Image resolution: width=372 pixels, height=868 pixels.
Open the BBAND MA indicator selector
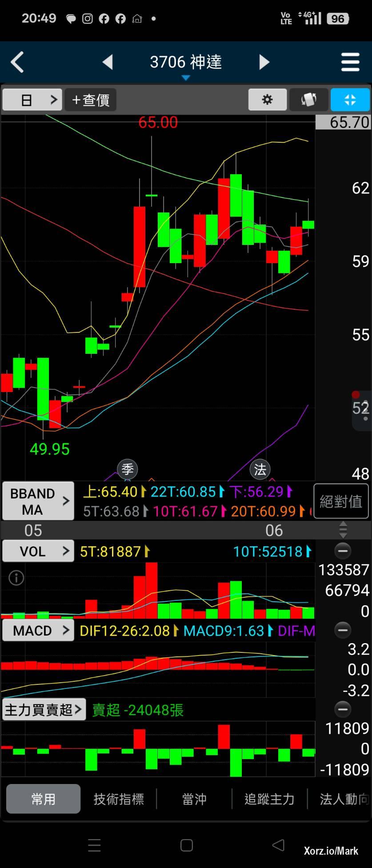pos(38,501)
